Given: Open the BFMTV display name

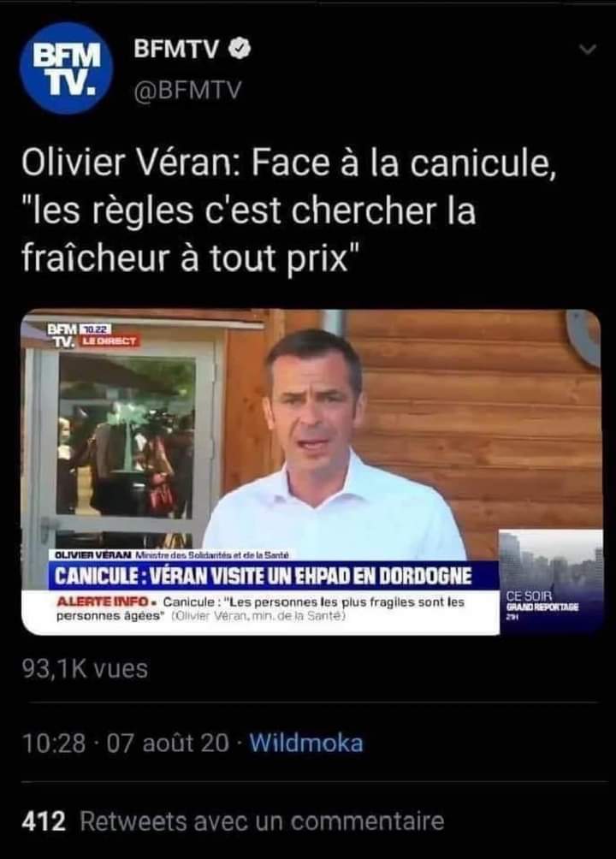Looking at the screenshot, I should coord(176,50).
